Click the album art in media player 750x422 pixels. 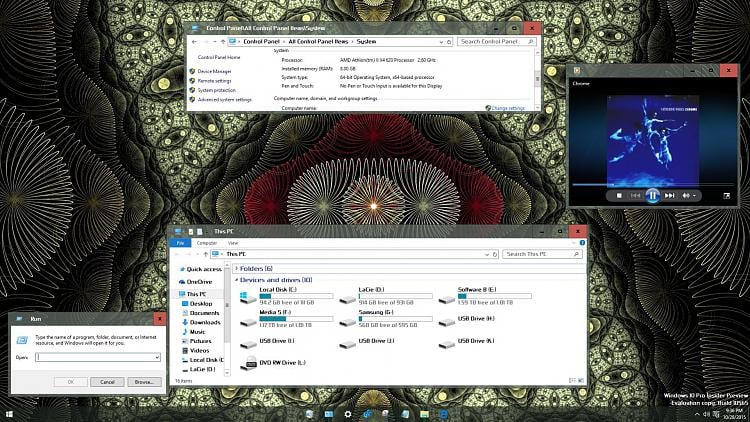pyautogui.click(x=653, y=141)
